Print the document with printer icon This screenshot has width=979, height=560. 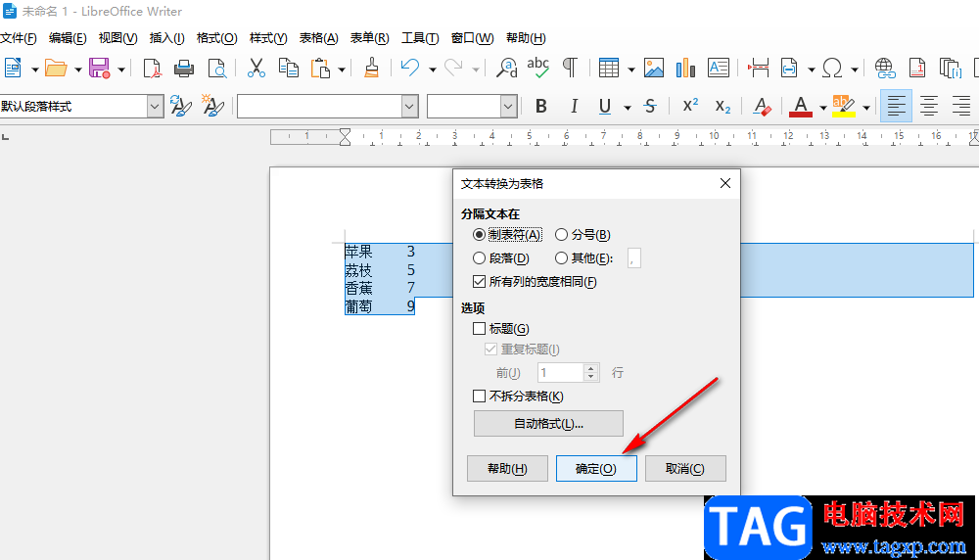[x=184, y=69]
